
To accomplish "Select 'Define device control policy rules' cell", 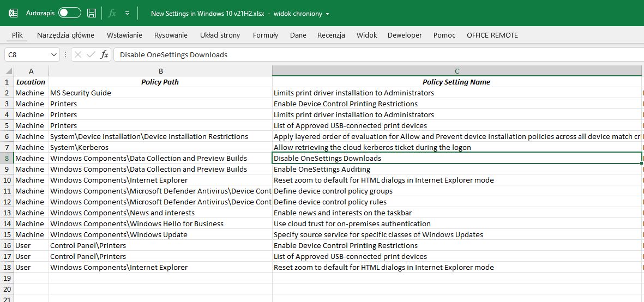I will point(457,202).
